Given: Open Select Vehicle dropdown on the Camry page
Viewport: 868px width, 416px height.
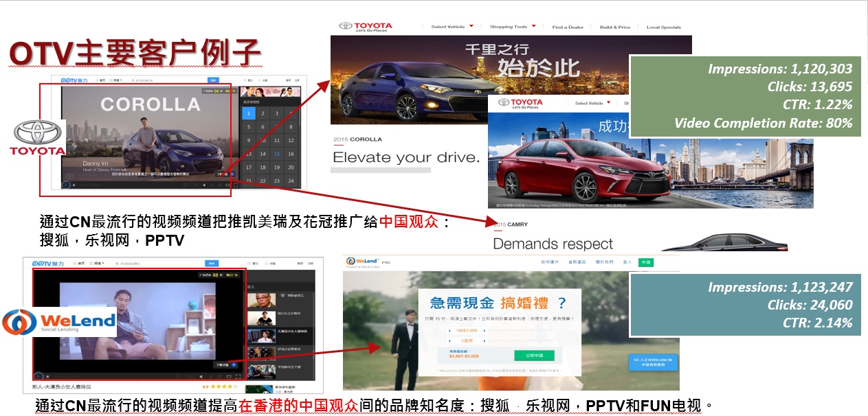Looking at the screenshot, I should coord(594,103).
